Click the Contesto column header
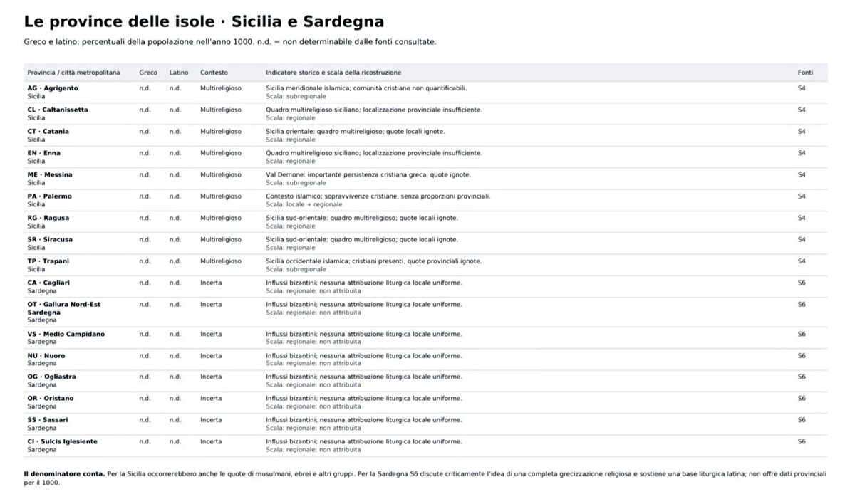 click(x=214, y=73)
